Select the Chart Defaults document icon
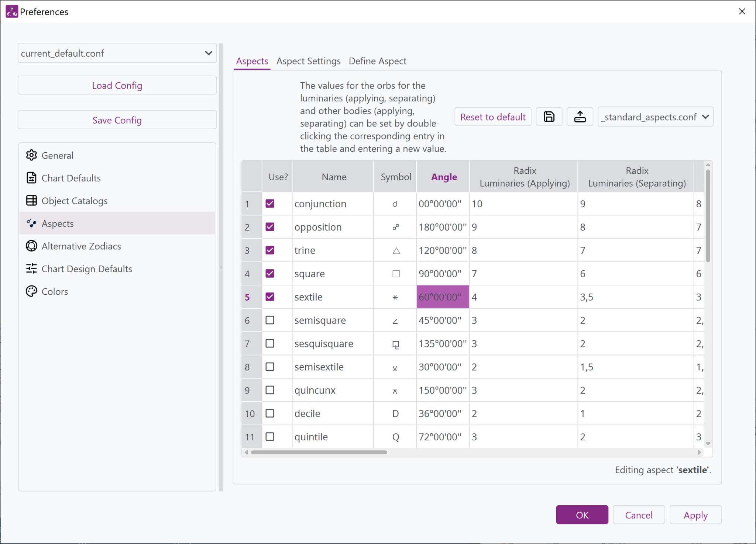 [31, 178]
